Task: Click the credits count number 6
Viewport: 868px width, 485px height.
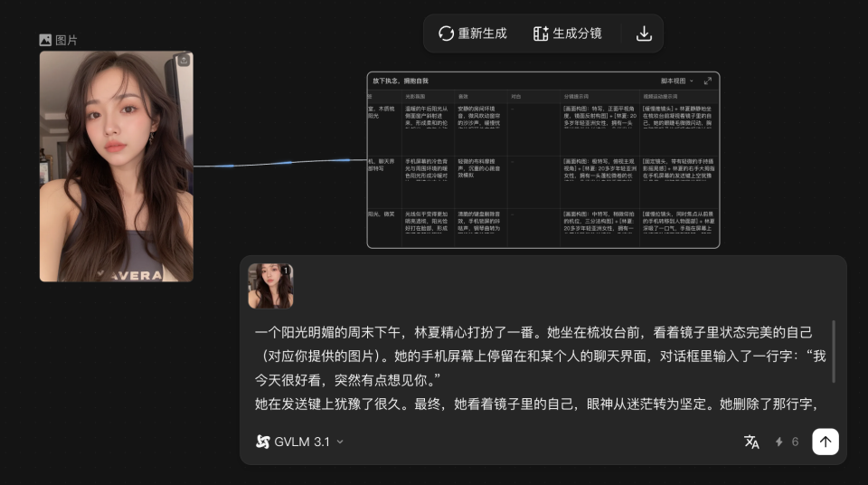Action: click(x=795, y=442)
